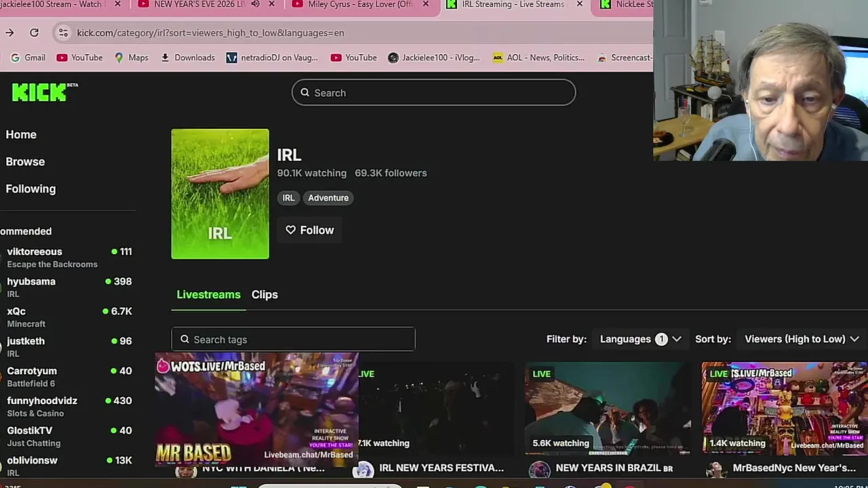This screenshot has height=488, width=868.
Task: Open GlostikTV recommended channel
Action: [68, 436]
